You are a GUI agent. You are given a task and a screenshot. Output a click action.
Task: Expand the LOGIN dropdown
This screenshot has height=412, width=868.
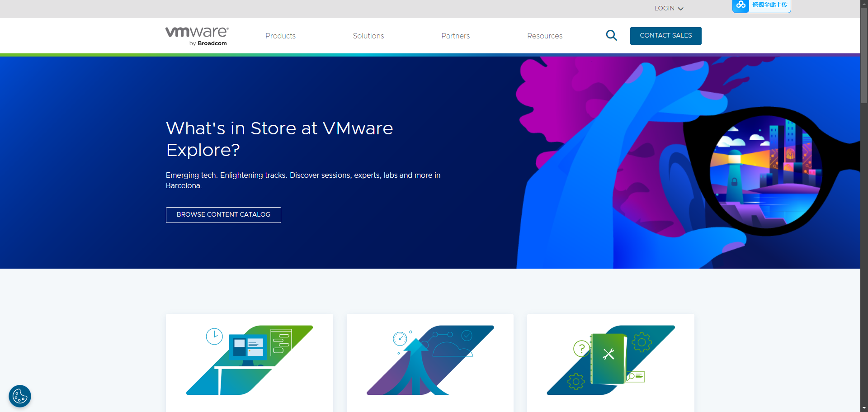click(x=669, y=8)
